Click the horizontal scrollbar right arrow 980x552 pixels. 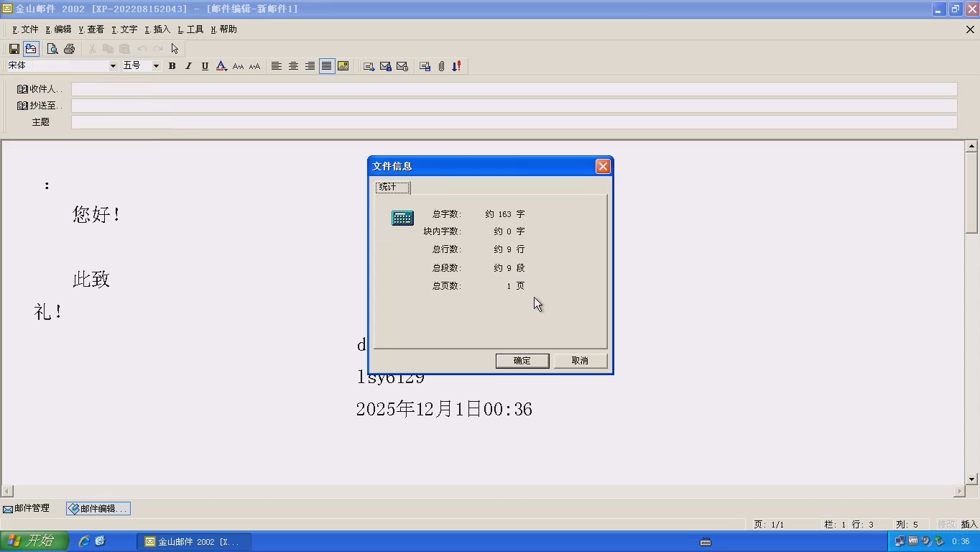(959, 492)
